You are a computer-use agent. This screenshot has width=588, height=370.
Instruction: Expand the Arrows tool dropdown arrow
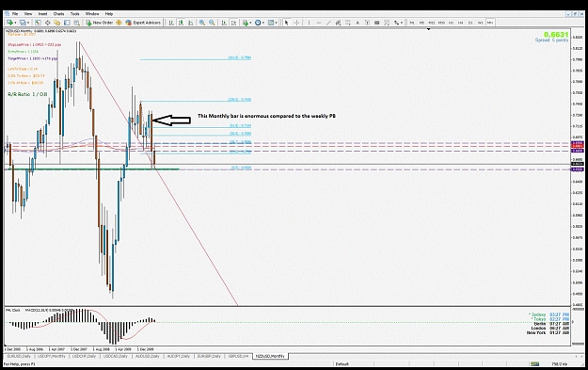tap(402, 23)
